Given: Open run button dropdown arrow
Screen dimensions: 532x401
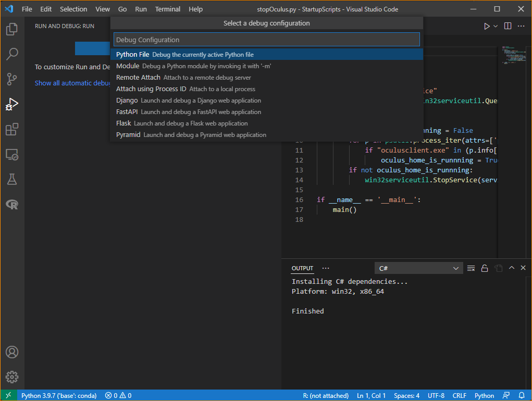Looking at the screenshot, I should tap(496, 26).
